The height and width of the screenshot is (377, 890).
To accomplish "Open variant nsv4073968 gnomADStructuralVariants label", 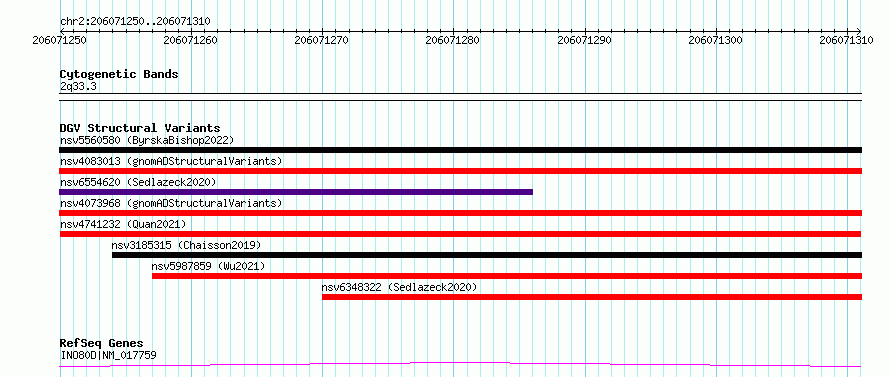I will (x=171, y=203).
